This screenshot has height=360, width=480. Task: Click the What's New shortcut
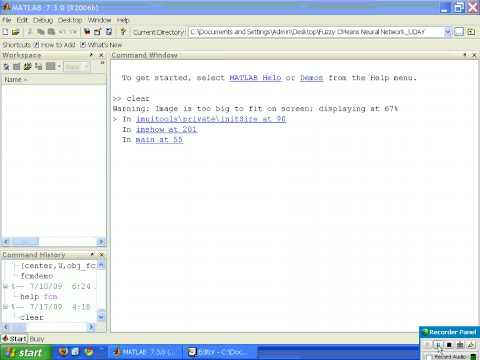pyautogui.click(x=101, y=44)
